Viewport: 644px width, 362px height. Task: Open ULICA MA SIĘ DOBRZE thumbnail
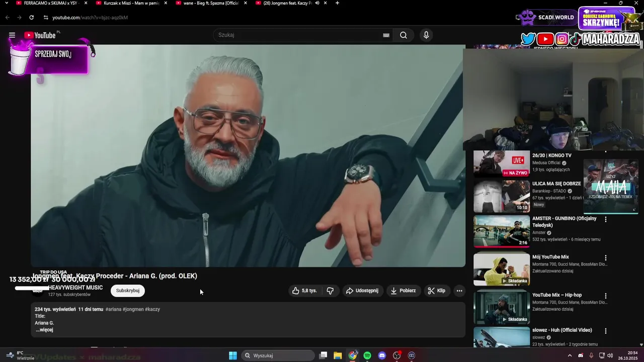pyautogui.click(x=502, y=197)
